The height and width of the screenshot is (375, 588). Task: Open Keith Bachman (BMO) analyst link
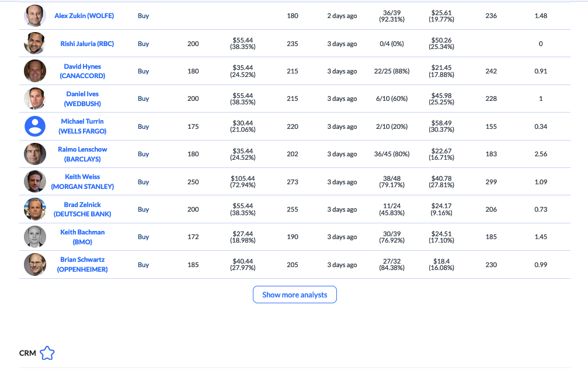coord(82,237)
